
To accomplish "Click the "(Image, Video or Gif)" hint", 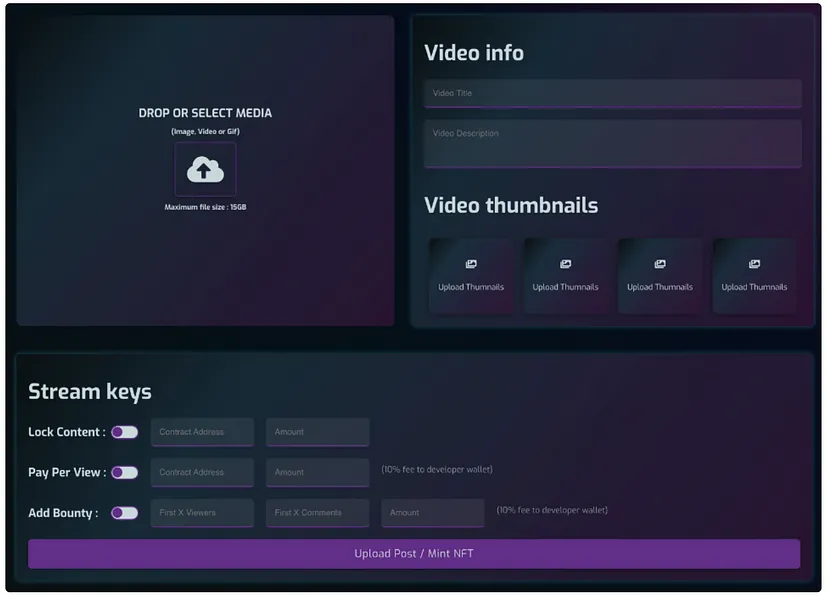I will [205, 131].
